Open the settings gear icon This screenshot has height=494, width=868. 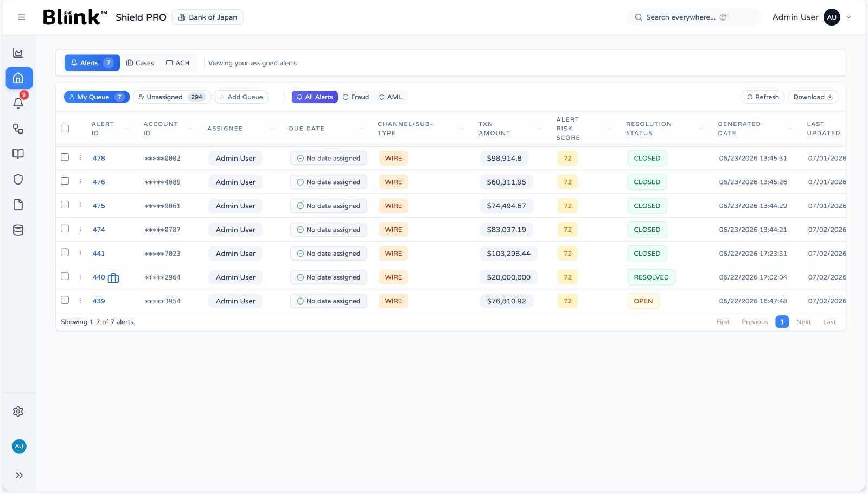[x=18, y=411]
